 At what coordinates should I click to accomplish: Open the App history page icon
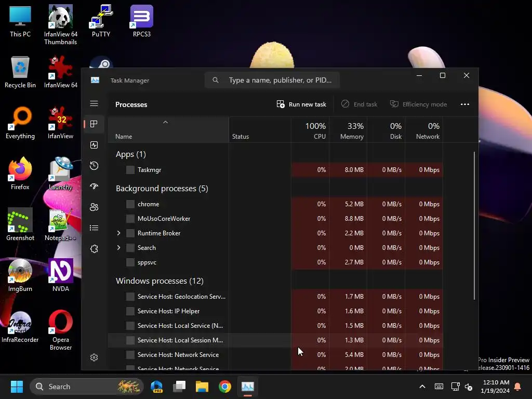click(x=94, y=166)
